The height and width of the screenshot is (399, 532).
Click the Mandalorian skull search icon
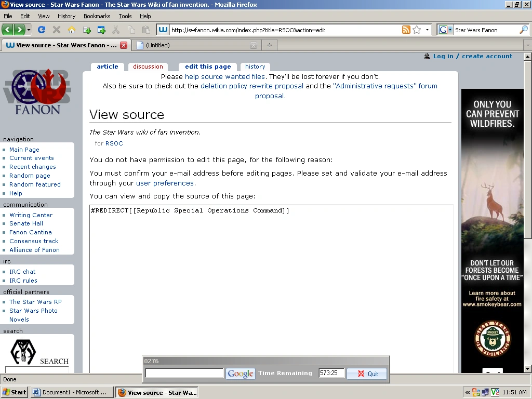tap(23, 352)
